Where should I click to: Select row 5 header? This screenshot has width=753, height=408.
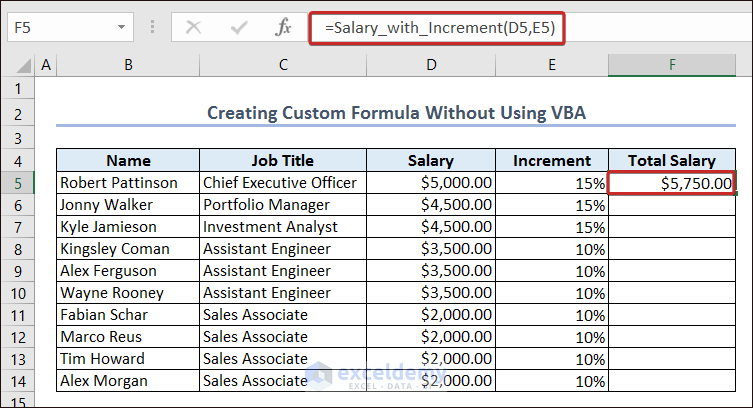click(x=18, y=183)
